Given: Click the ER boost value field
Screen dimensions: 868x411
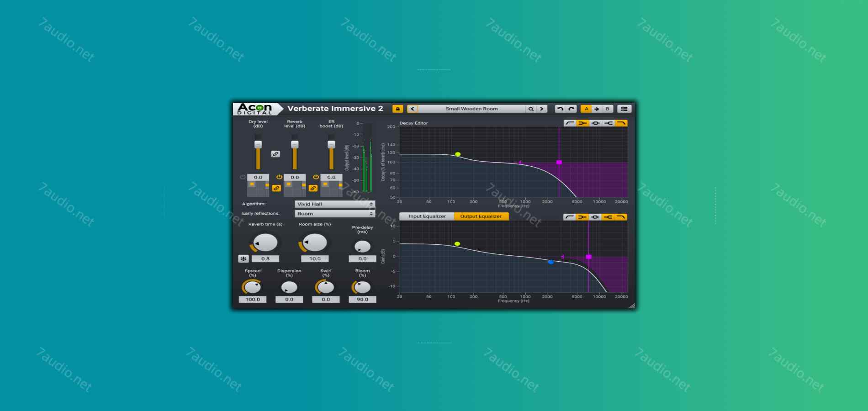Looking at the screenshot, I should point(331,177).
